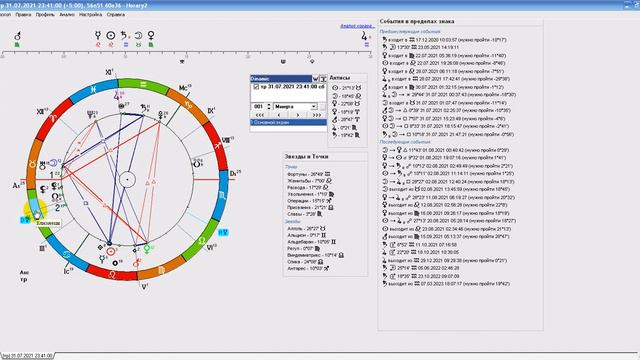This screenshot has height=360, width=640.
Task: Open the Профиль menu
Action: click(x=45, y=14)
